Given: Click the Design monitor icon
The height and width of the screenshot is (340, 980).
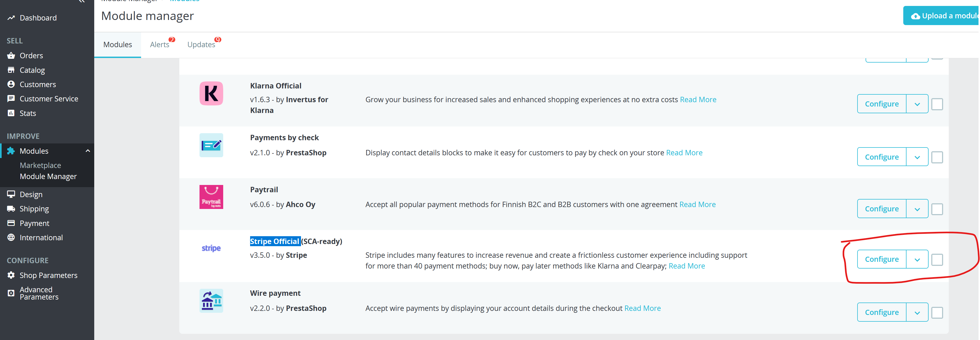Looking at the screenshot, I should [x=11, y=194].
